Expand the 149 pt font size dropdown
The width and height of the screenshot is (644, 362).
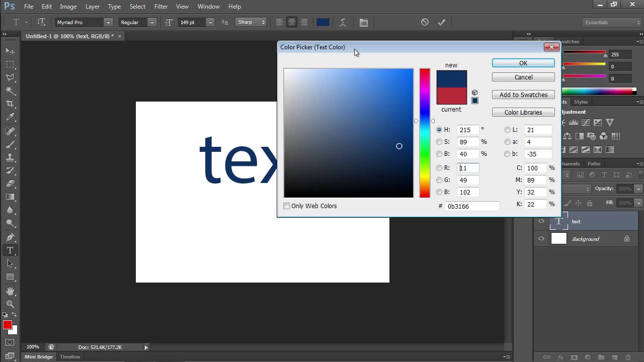(x=210, y=22)
